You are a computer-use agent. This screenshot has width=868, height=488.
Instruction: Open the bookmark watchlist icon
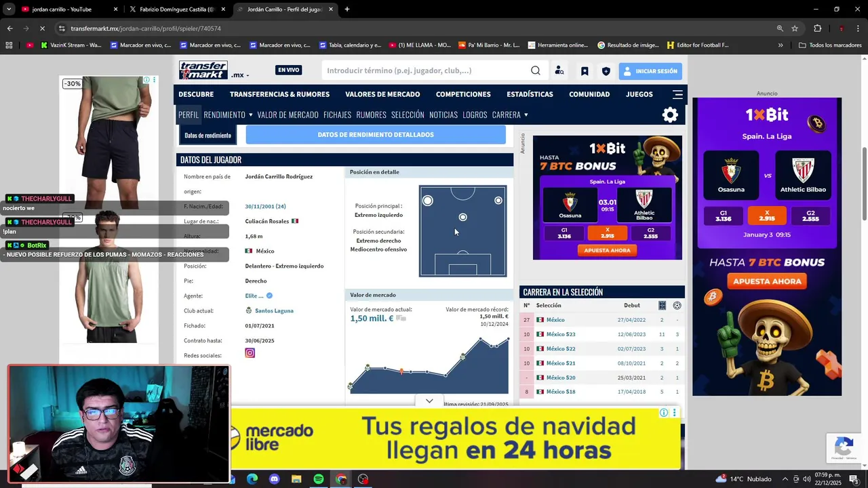(x=585, y=71)
